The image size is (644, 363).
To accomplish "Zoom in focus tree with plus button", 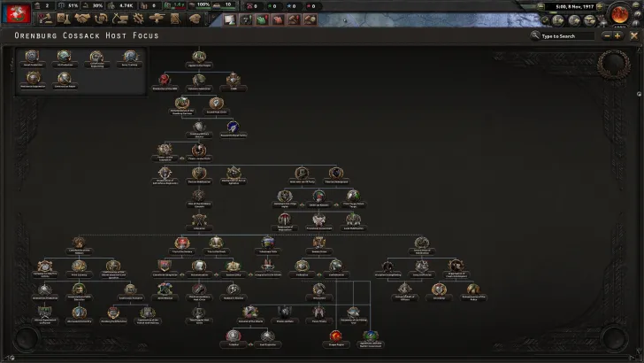I will pyautogui.click(x=617, y=36).
